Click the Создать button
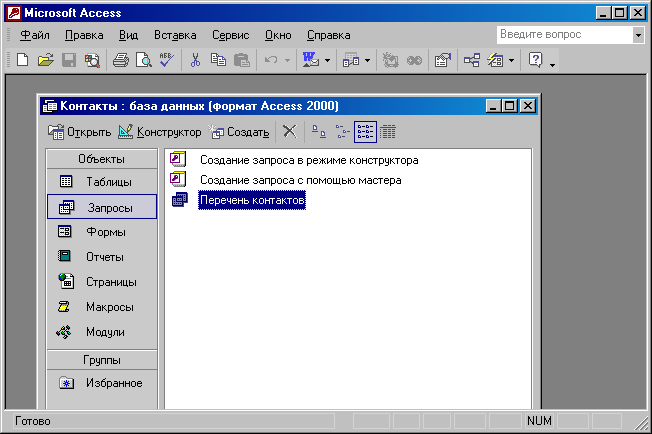Image resolution: width=652 pixels, height=434 pixels. (239, 132)
